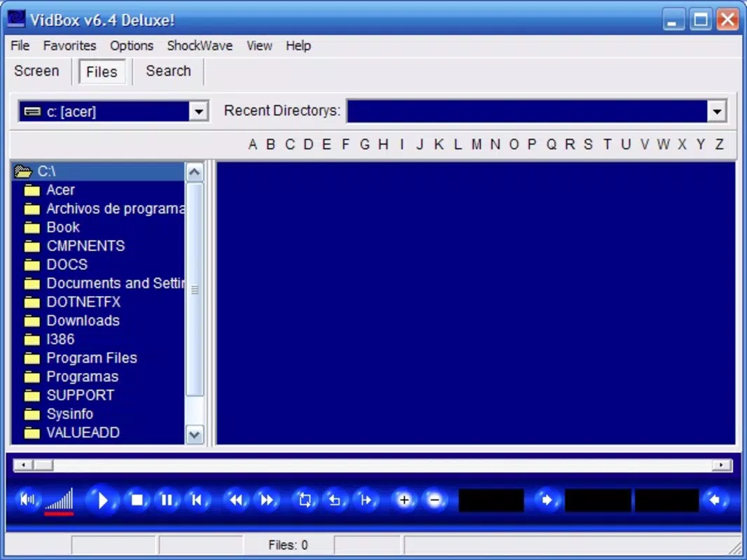Switch to the Search tab
The image size is (747, 560).
point(168,71)
